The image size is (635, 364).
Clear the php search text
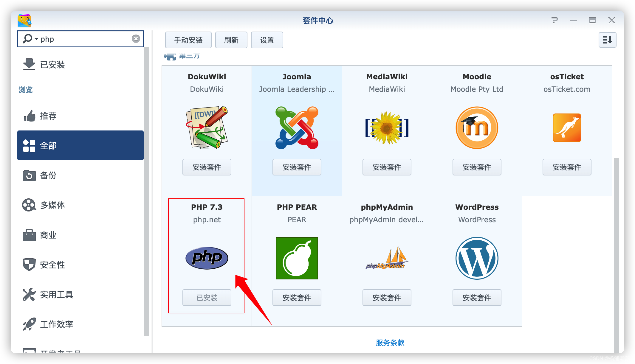click(x=136, y=39)
